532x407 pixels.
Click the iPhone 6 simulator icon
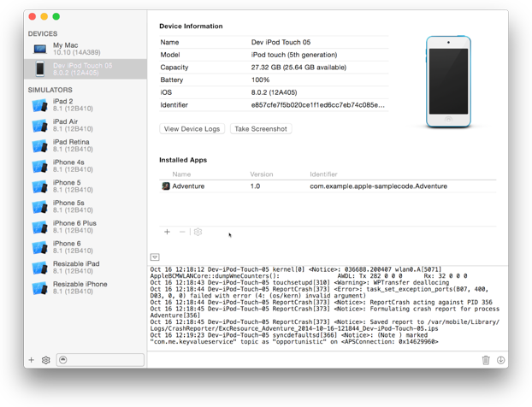click(x=39, y=248)
